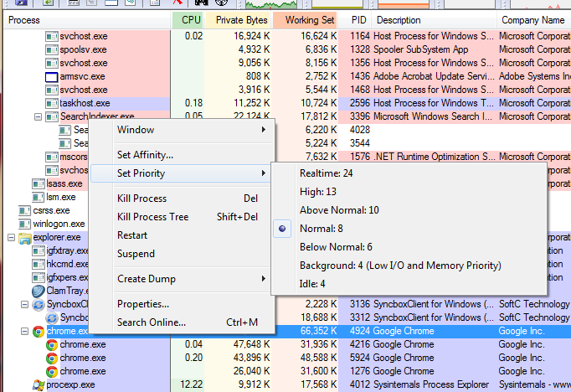Sort by the Private Bytes column
Viewport: 571px width, 392px height.
238,20
